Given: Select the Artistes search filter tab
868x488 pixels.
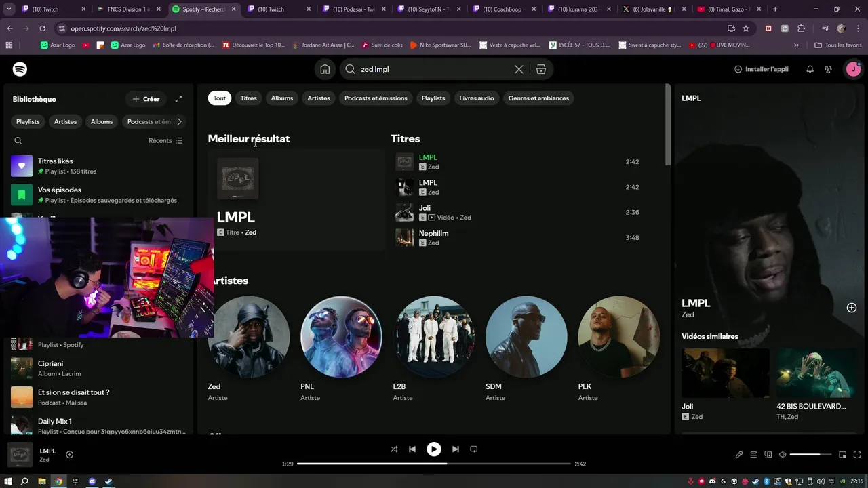Looking at the screenshot, I should 319,98.
